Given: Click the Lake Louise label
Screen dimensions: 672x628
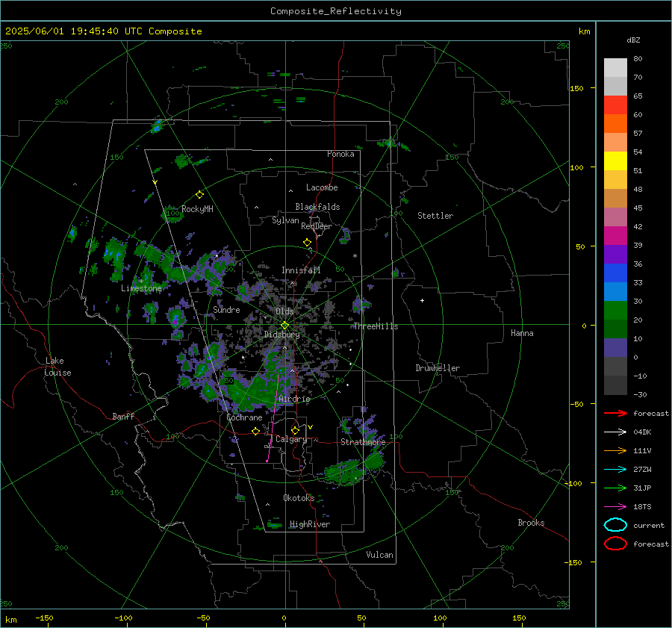Looking at the screenshot, I should point(57,367).
